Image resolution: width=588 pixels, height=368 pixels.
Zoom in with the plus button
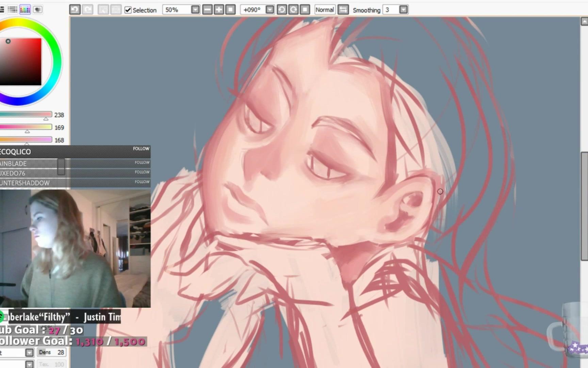pos(219,10)
